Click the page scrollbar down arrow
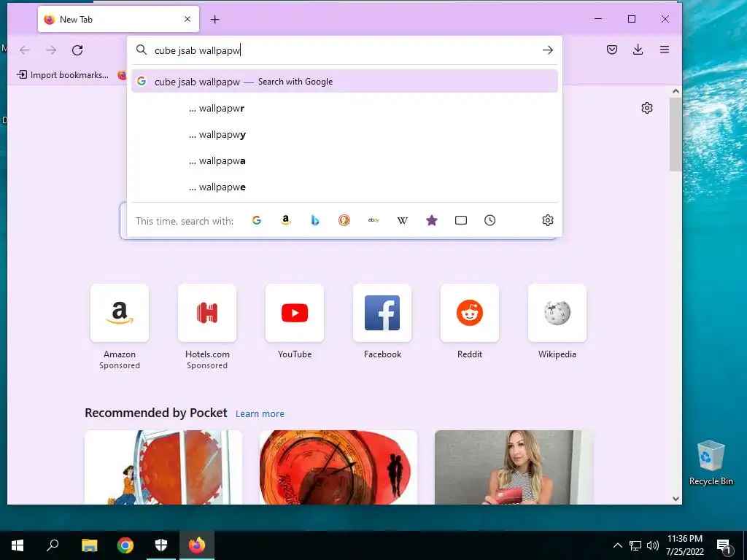This screenshot has height=560, width=747. (676, 499)
